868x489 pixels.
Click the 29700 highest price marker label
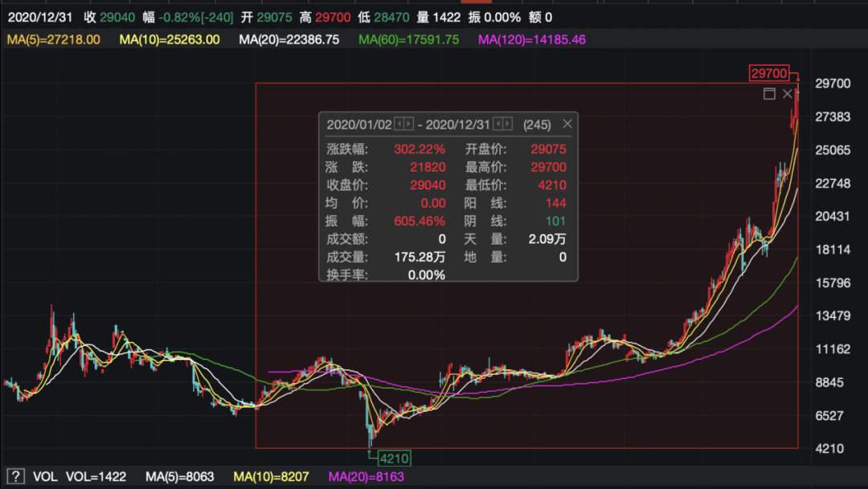[768, 73]
